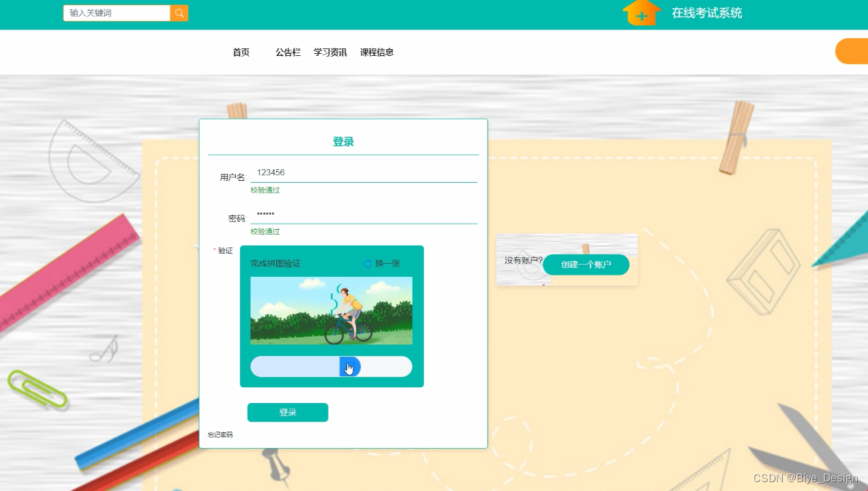Click the 没有账户? text

(x=524, y=261)
